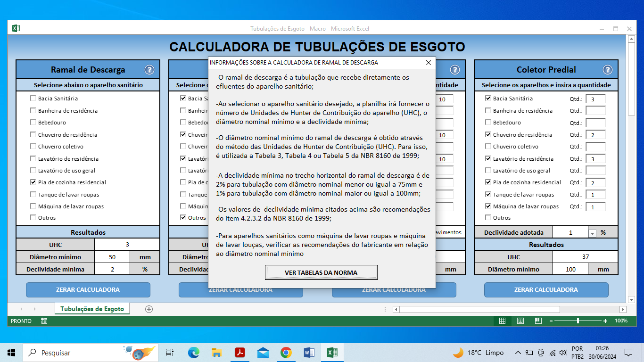Uncheck Pia de cozinha residencial in Ramal de Descarga

tap(33, 182)
